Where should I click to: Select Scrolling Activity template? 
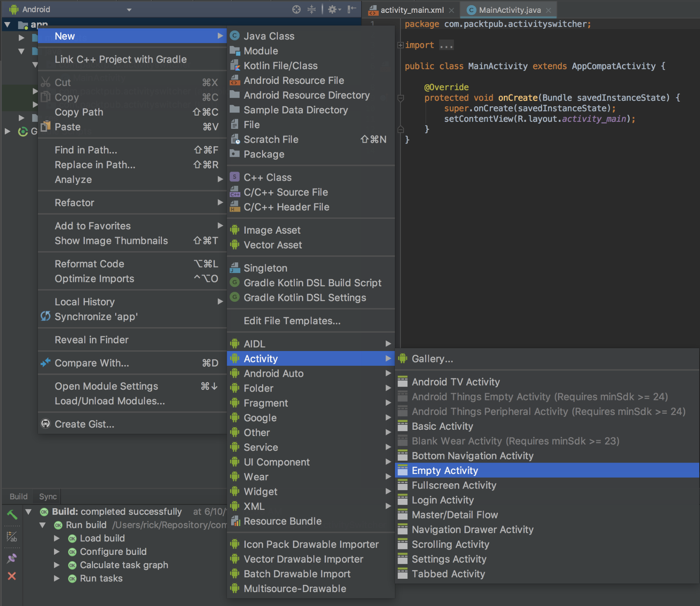tap(547, 544)
